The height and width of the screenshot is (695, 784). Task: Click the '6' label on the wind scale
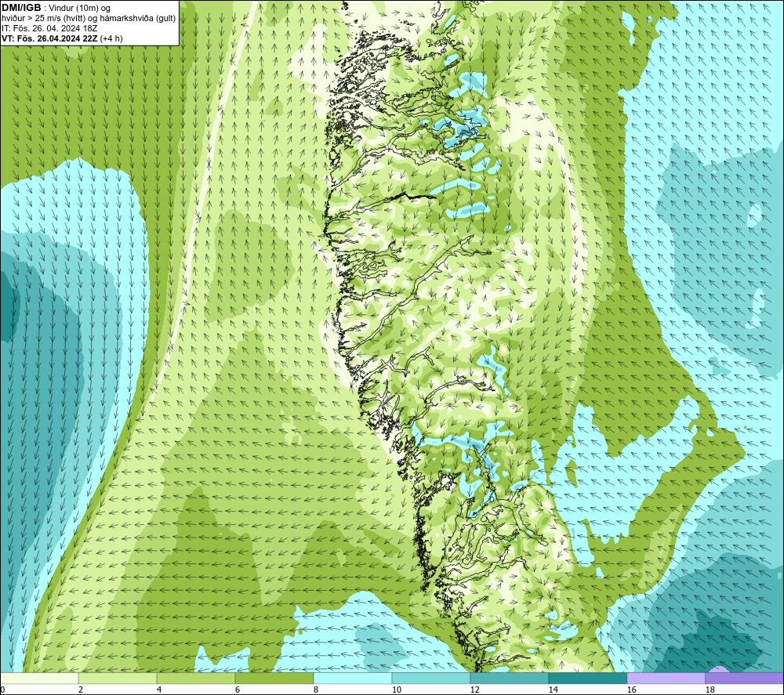238,690
